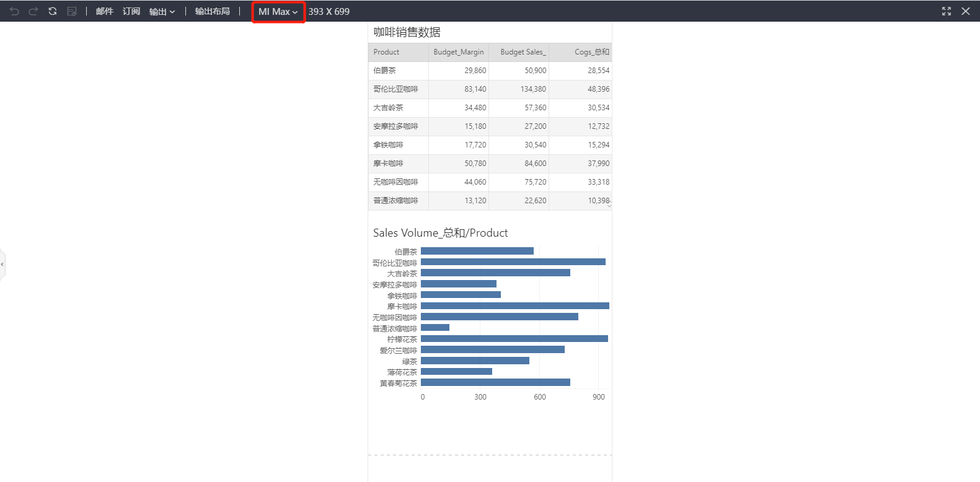Select the 普通浓缩咖啡 table row cell

coord(398,201)
